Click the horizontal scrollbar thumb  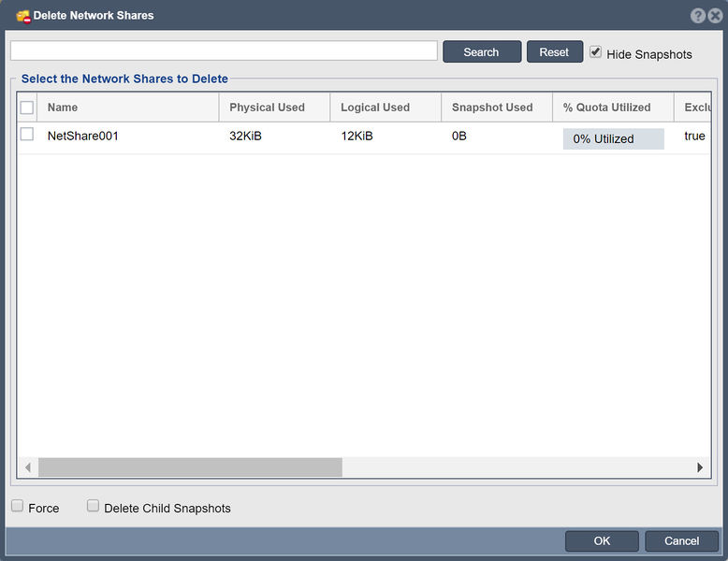click(x=190, y=467)
